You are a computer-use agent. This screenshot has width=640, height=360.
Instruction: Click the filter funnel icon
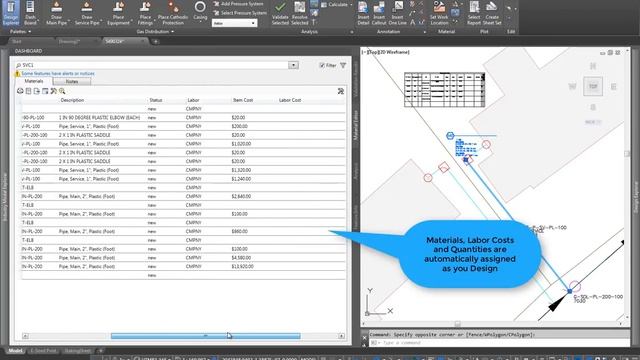click(343, 65)
